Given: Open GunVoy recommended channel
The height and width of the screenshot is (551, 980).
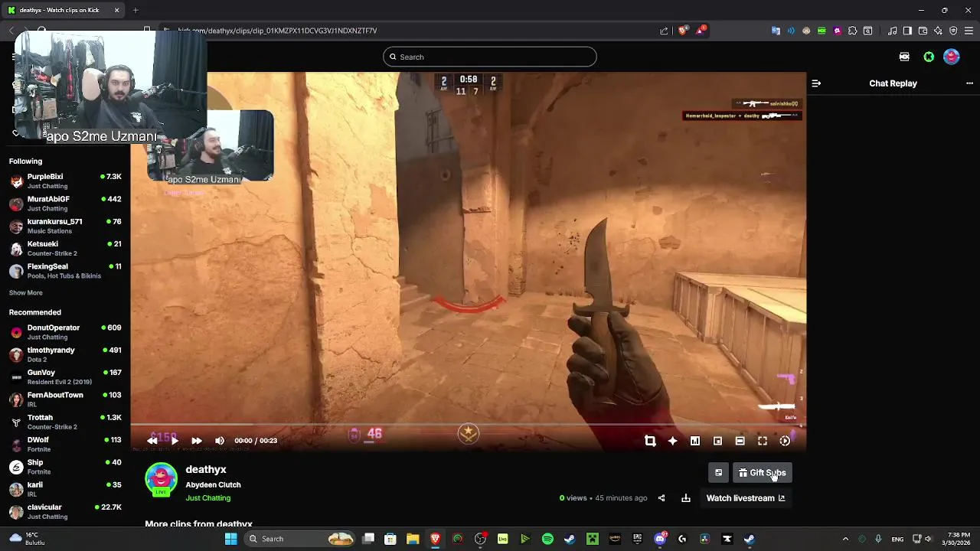Looking at the screenshot, I should (x=65, y=377).
